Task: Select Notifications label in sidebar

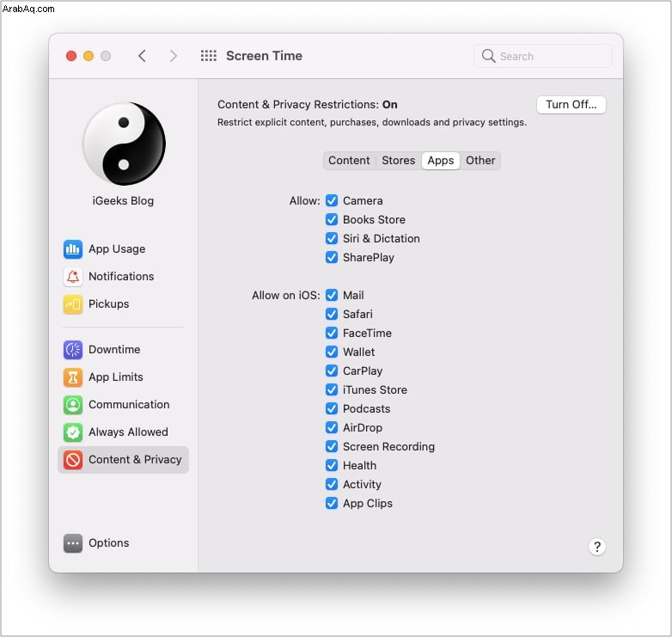Action: click(x=121, y=277)
